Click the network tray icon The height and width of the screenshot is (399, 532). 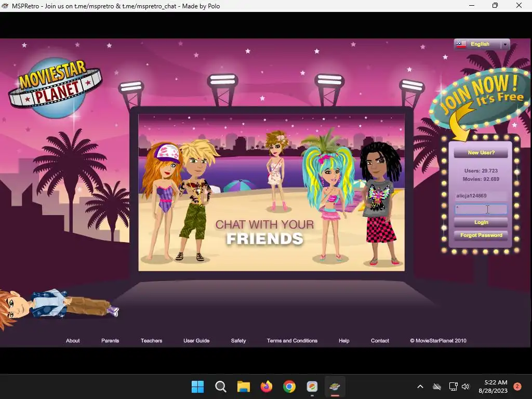[453, 387]
